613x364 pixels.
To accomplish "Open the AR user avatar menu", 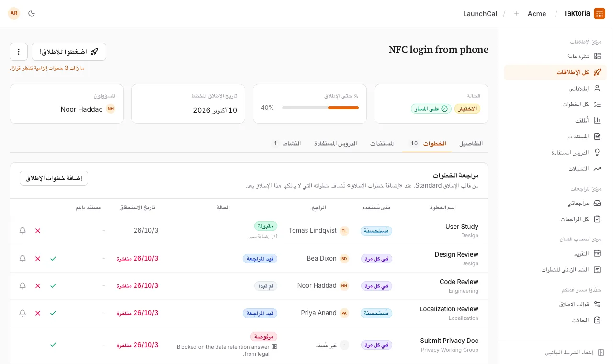I will point(14,13).
